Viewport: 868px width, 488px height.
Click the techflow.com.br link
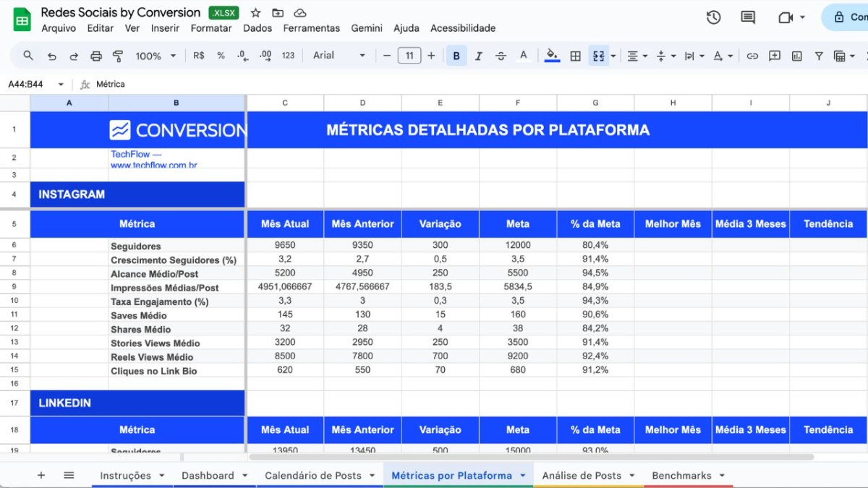[x=153, y=165]
